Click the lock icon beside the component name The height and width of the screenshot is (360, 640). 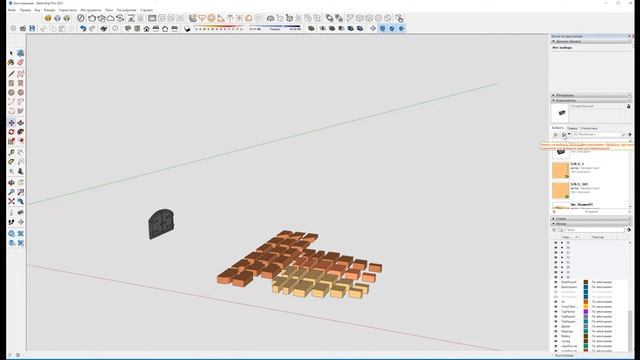(629, 106)
